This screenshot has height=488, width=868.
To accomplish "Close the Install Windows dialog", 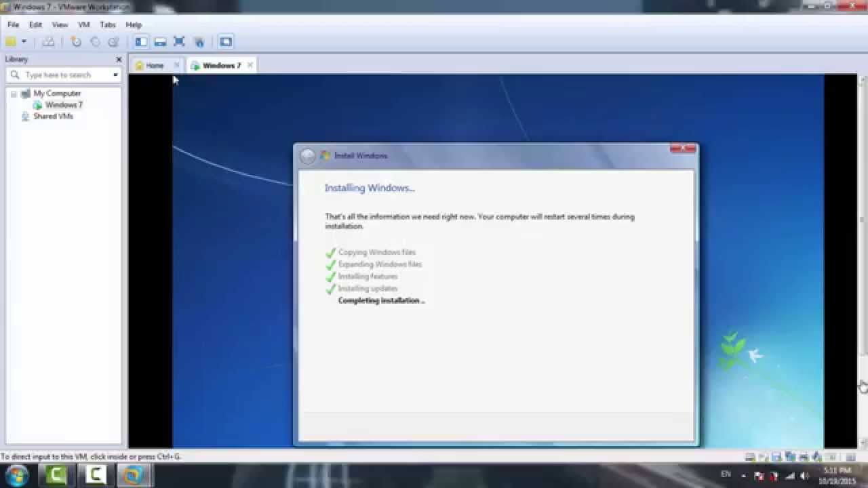I will pyautogui.click(x=683, y=148).
